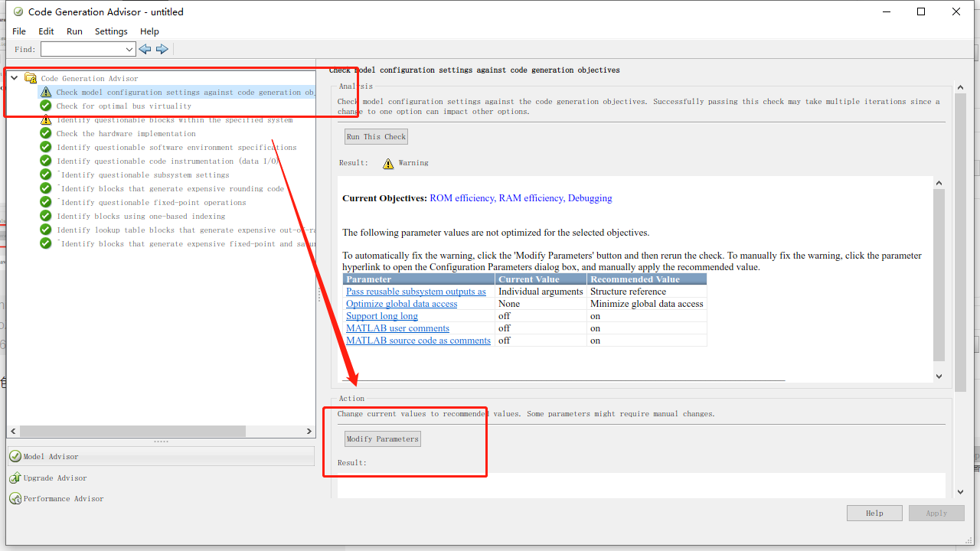Click pass icon for one-based indexing row
The width and height of the screenshot is (980, 551).
pyautogui.click(x=46, y=216)
